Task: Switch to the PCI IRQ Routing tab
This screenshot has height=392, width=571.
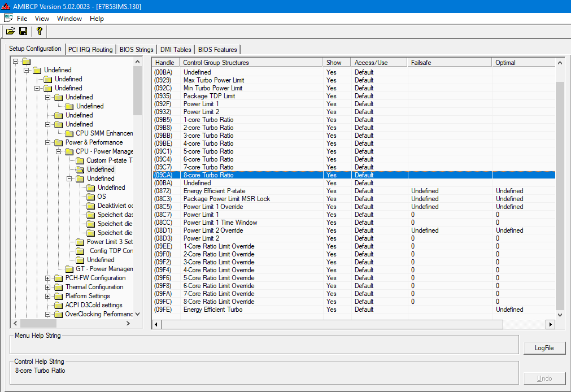Action: 90,50
